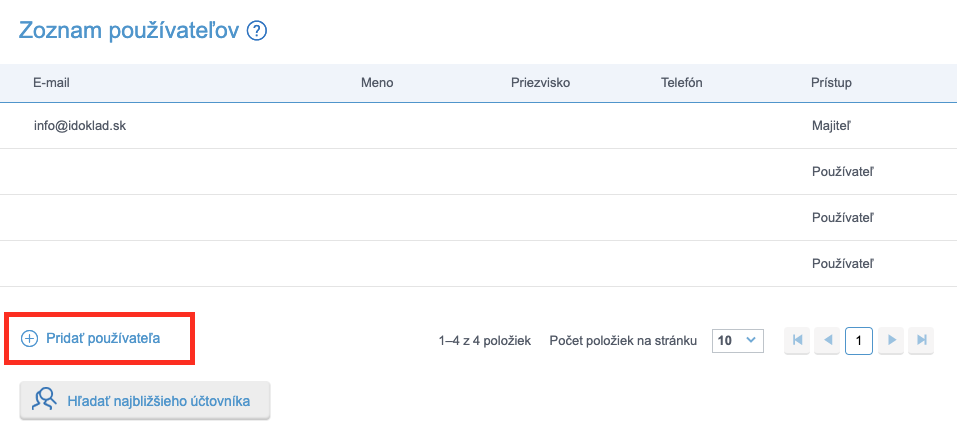Screen dimensions: 957x444
Task: Click the Zoznam používateľov heading
Action: point(128,31)
